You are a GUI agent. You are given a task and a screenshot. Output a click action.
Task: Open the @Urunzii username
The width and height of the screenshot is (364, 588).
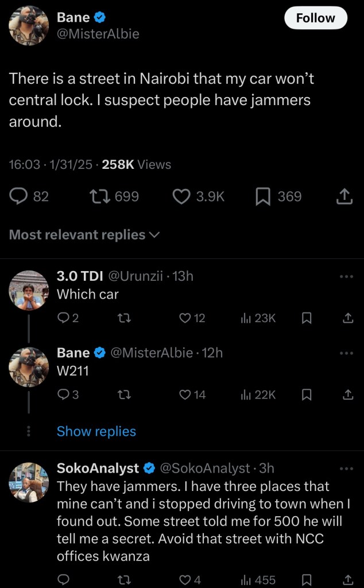[x=135, y=276]
